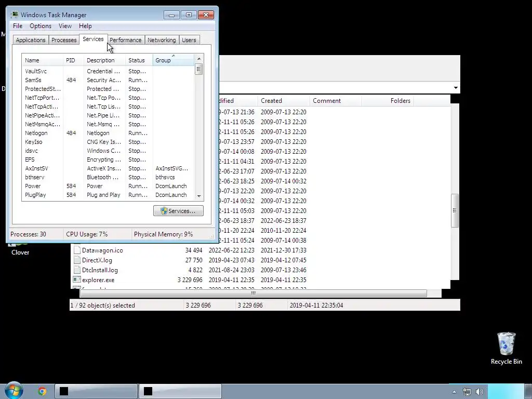Viewport: 532px width, 399px height.
Task: Select the AxInstSV service row
Action: click(x=108, y=168)
